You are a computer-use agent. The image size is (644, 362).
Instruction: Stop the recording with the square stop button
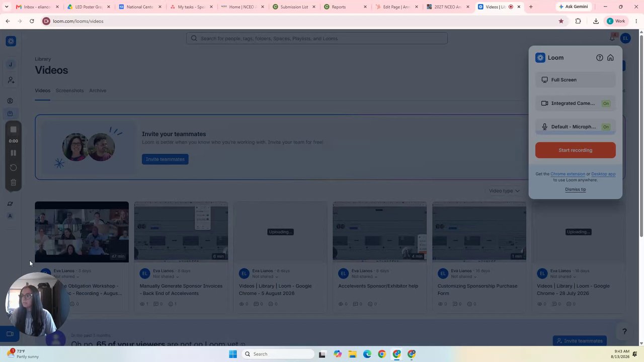pyautogui.click(x=14, y=129)
